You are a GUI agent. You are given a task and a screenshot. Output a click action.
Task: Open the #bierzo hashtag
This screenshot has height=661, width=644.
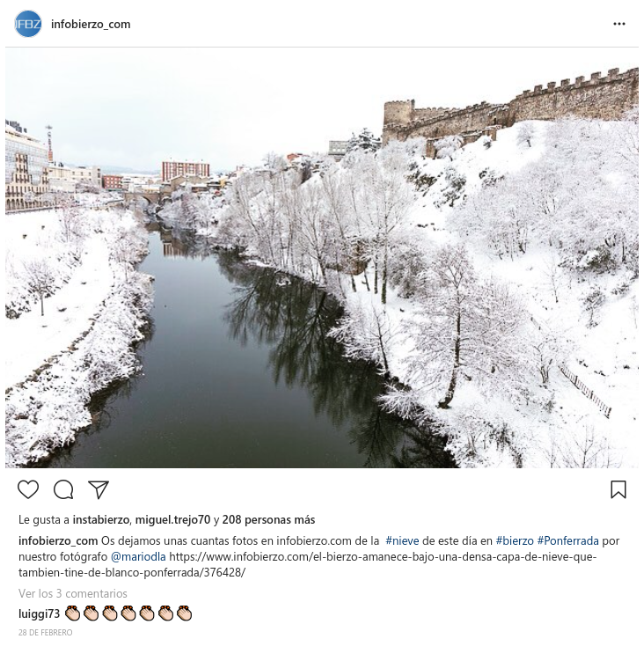[x=515, y=540]
